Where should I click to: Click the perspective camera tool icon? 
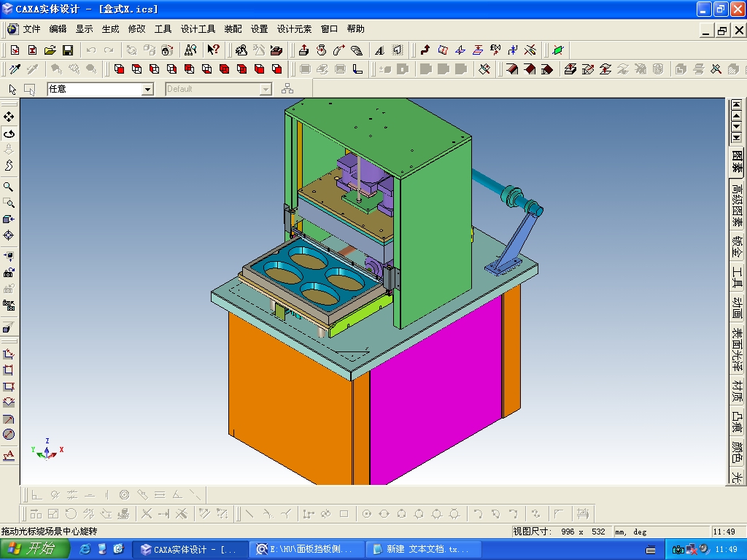click(x=9, y=327)
